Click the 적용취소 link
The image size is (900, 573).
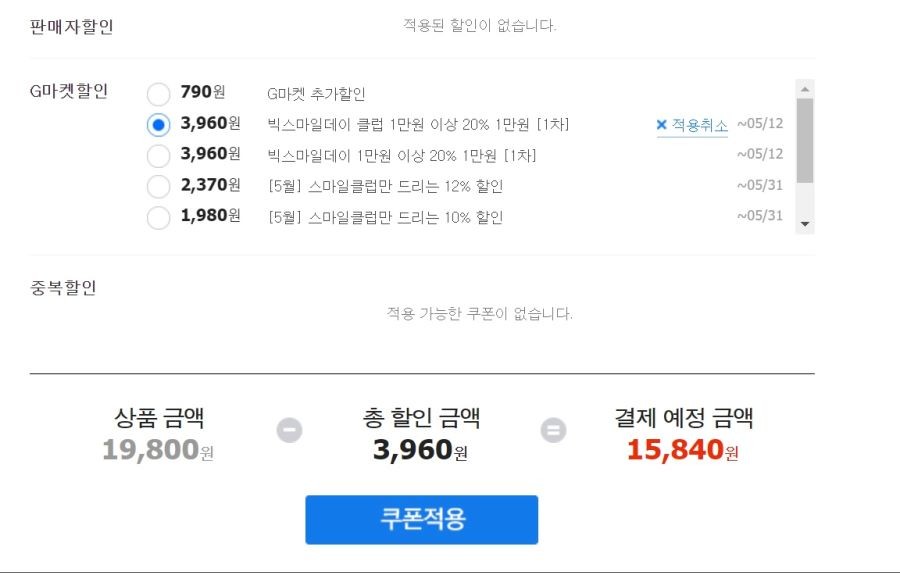tap(700, 125)
